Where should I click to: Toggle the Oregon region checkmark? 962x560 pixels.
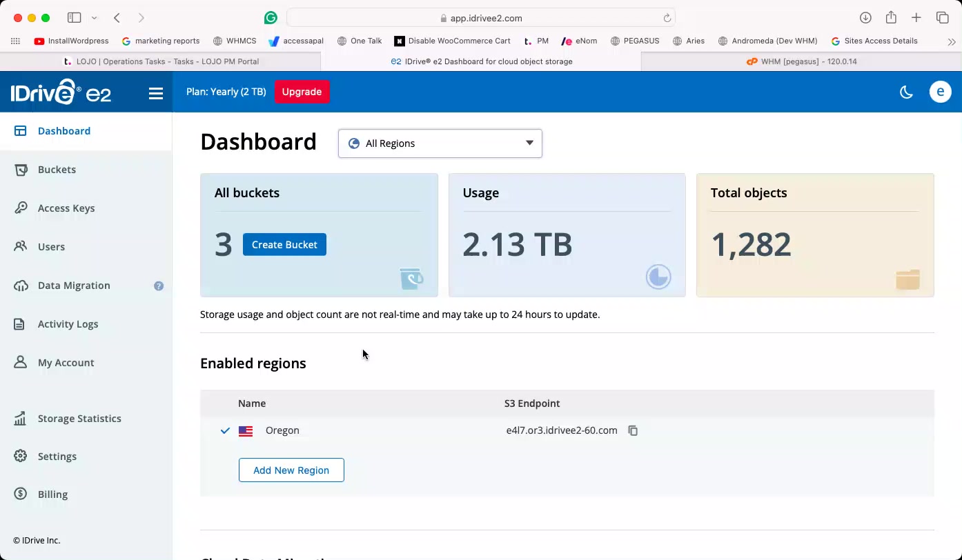[x=225, y=430]
